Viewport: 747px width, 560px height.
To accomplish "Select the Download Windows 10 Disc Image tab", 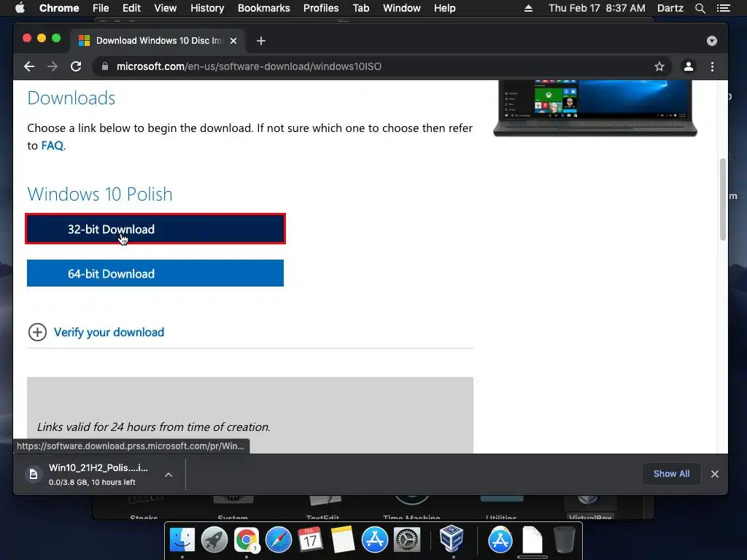I will point(158,41).
